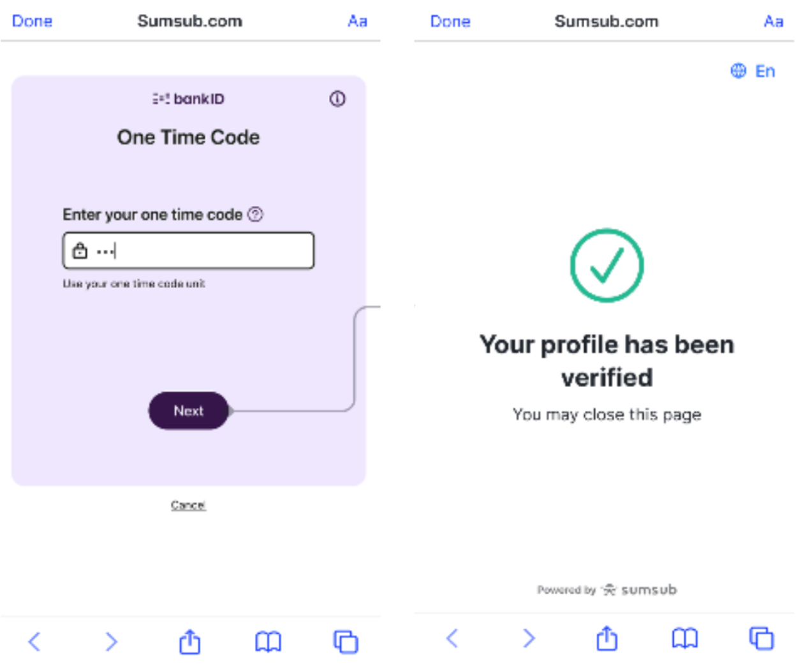This screenshot has height=672, width=796.
Task: Open bookmarks in the right panel toolbar
Action: point(684,638)
